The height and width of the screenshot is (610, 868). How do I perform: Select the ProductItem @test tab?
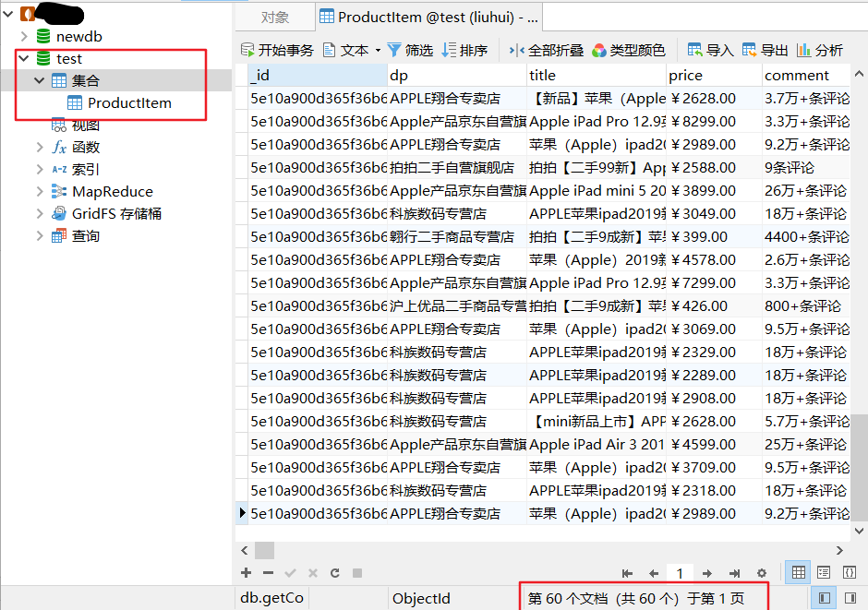(428, 18)
